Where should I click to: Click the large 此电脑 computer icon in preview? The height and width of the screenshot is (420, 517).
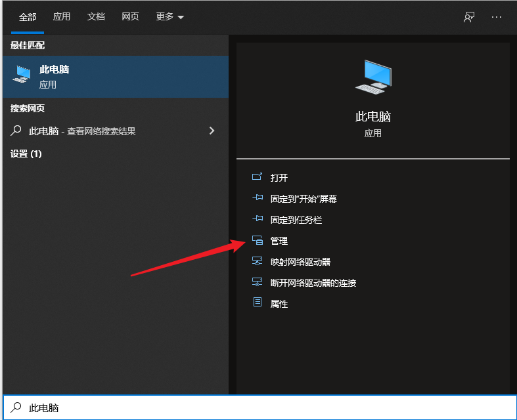tap(373, 77)
